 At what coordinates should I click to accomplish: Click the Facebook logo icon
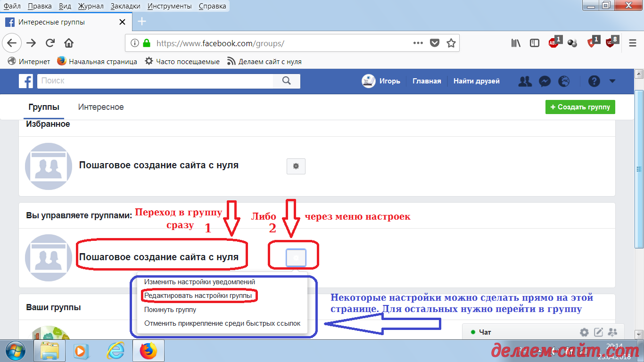(x=26, y=81)
